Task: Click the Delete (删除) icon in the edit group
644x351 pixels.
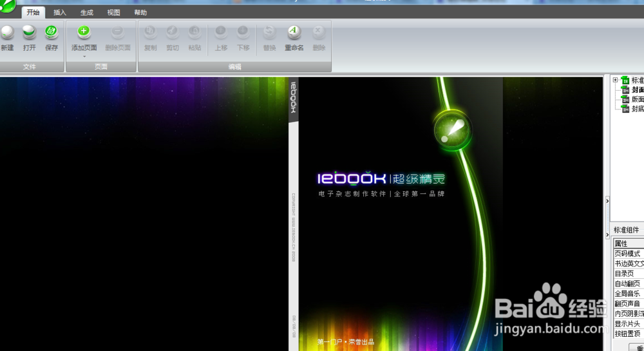Action: [318, 32]
